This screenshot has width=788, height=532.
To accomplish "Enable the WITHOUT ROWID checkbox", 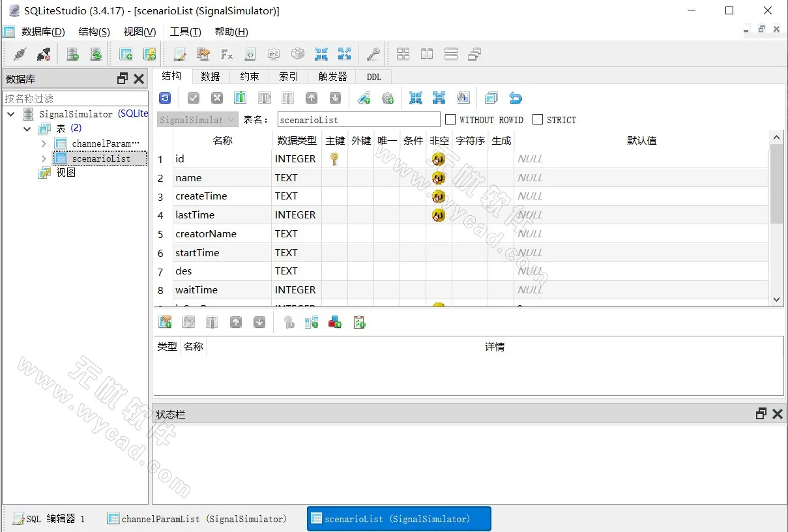I will [x=450, y=119].
